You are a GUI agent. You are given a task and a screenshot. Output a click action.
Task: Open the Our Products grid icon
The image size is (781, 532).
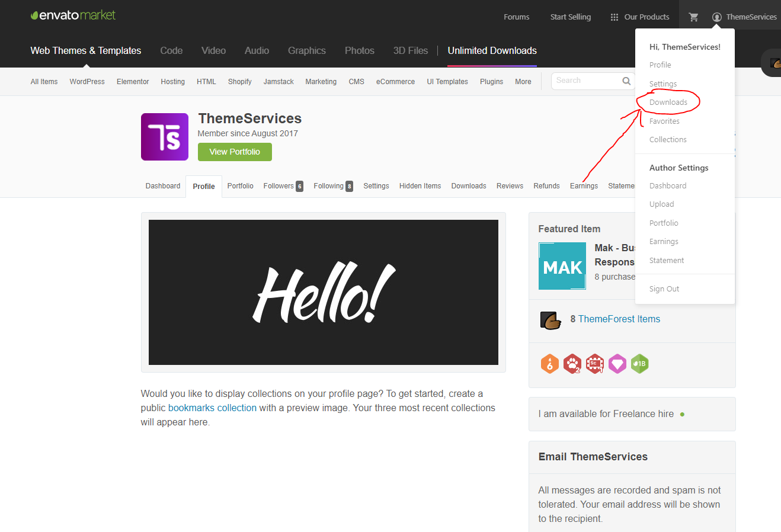click(x=614, y=17)
